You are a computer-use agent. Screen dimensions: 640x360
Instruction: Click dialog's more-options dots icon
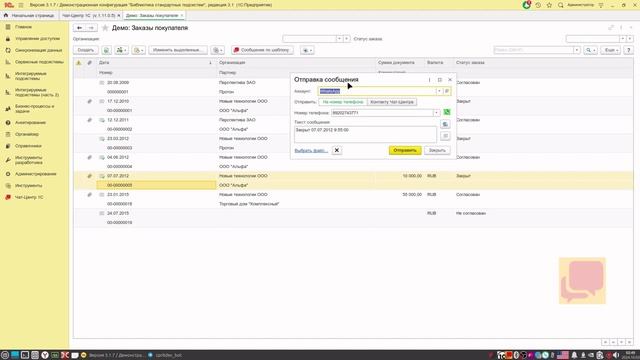[x=429, y=80]
